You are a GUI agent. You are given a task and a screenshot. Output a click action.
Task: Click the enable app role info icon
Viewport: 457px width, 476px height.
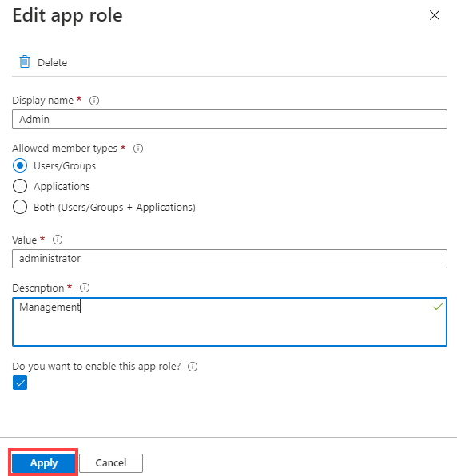point(193,367)
